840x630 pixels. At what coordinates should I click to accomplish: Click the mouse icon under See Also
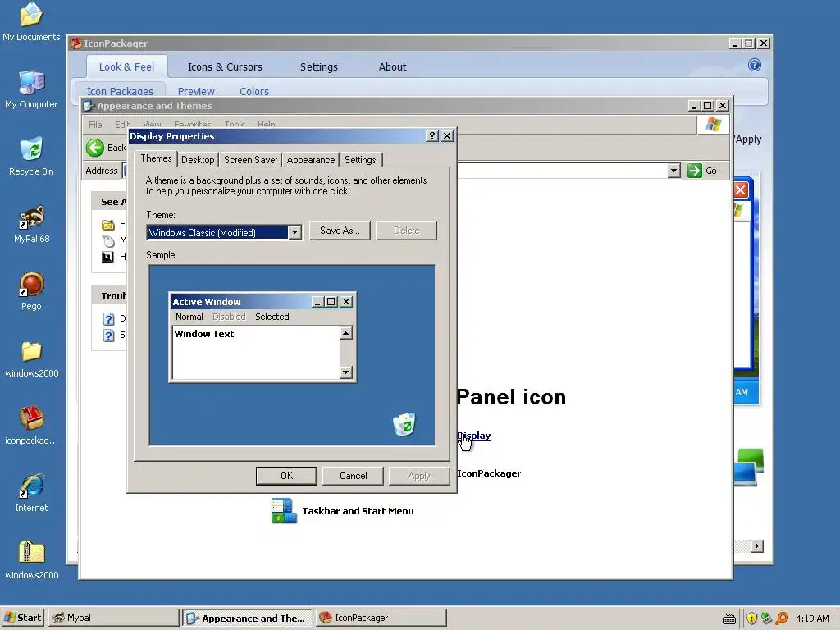tap(108, 240)
